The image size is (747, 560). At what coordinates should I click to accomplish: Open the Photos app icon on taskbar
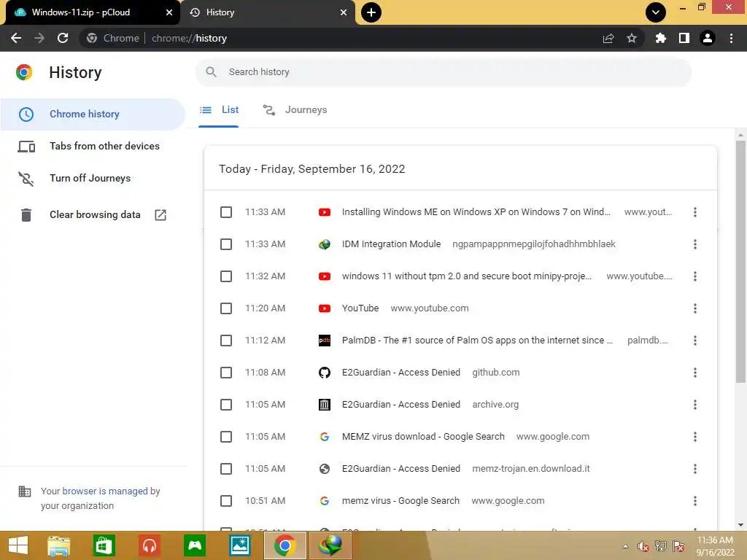[240, 545]
